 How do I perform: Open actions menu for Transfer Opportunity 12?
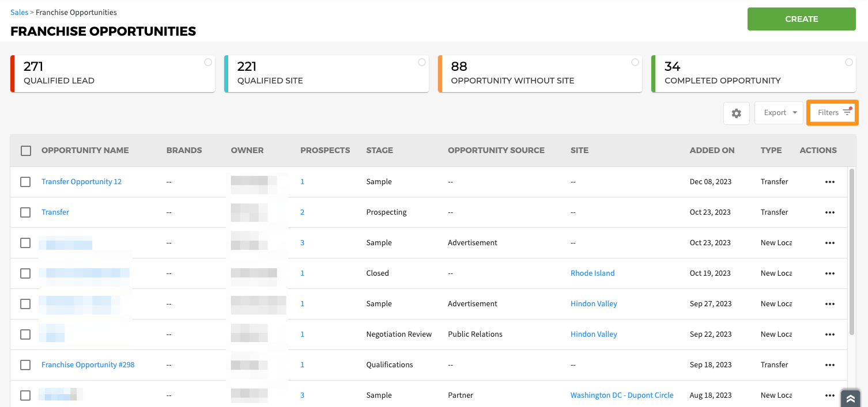click(829, 182)
